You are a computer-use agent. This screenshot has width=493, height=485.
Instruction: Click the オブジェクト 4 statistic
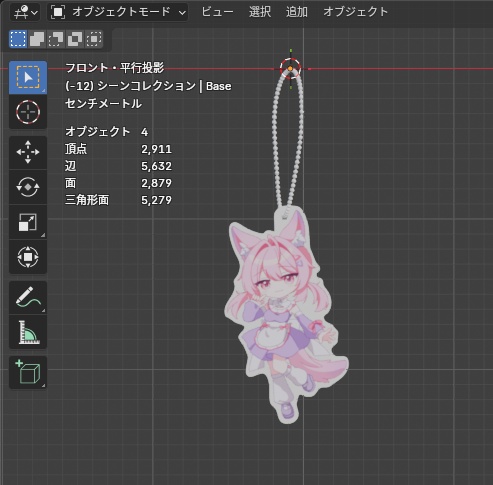click(107, 132)
